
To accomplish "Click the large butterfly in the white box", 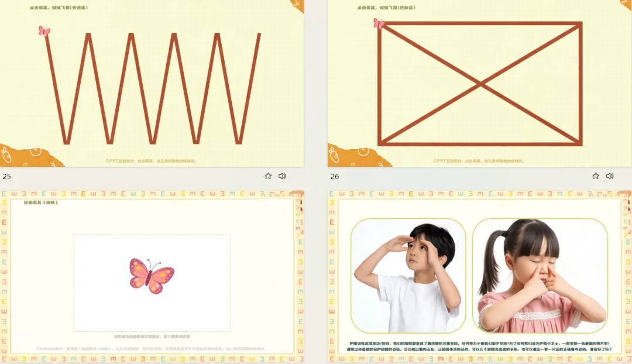I will (152, 276).
